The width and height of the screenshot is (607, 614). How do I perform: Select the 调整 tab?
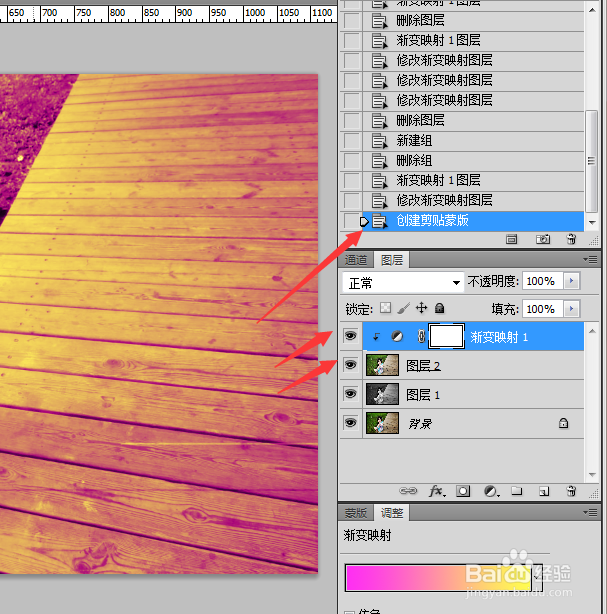(x=392, y=513)
